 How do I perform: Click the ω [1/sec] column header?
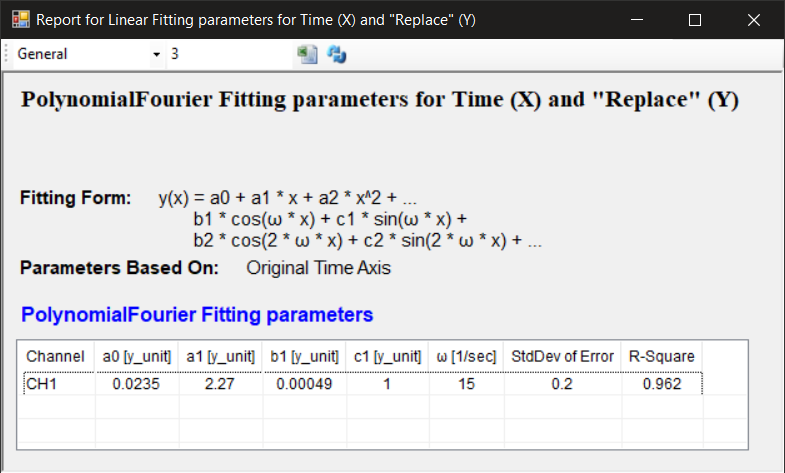pyautogui.click(x=466, y=356)
